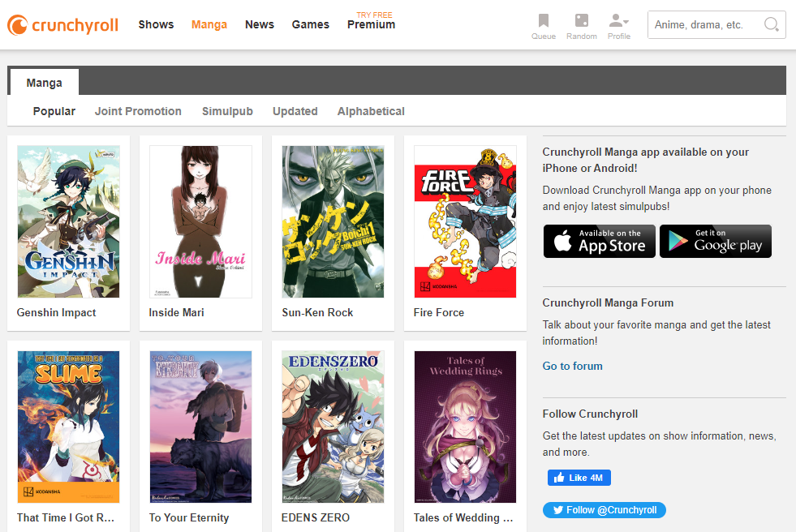The height and width of the screenshot is (532, 796).
Task: Select the Simulpub tab
Action: [x=227, y=111]
